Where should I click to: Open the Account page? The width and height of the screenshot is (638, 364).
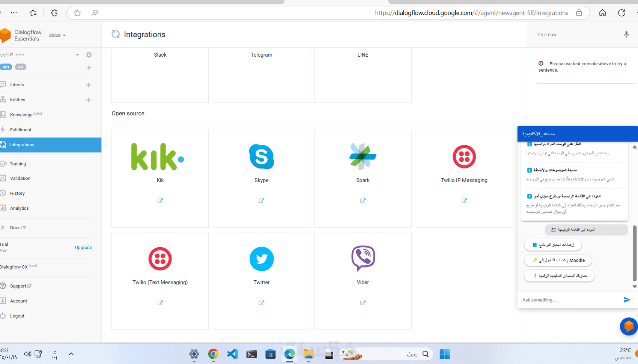point(18,301)
